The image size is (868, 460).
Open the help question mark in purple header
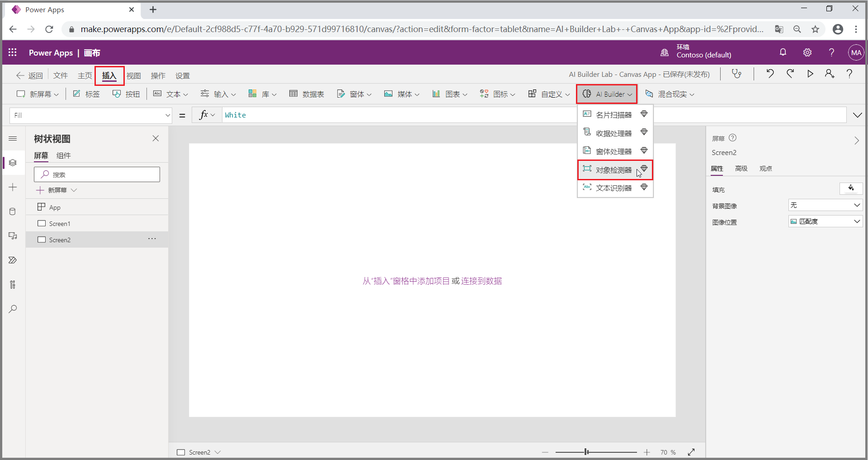[x=831, y=52]
